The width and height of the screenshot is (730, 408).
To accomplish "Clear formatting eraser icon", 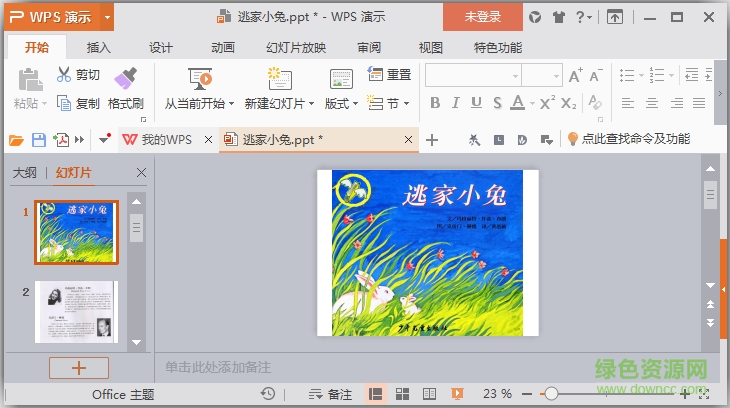I will click(595, 103).
